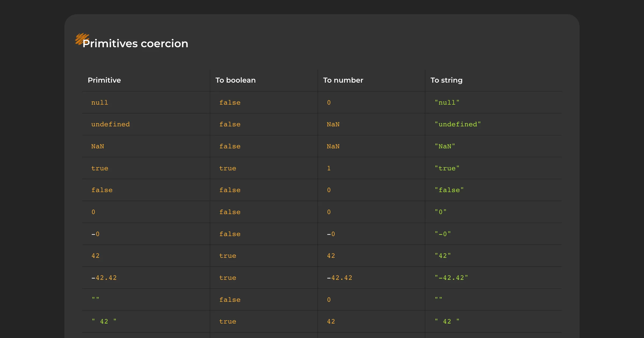Screen dimensions: 644x338
Task: Click the empty string "" in the Primitive column
Action: pyautogui.click(x=96, y=299)
